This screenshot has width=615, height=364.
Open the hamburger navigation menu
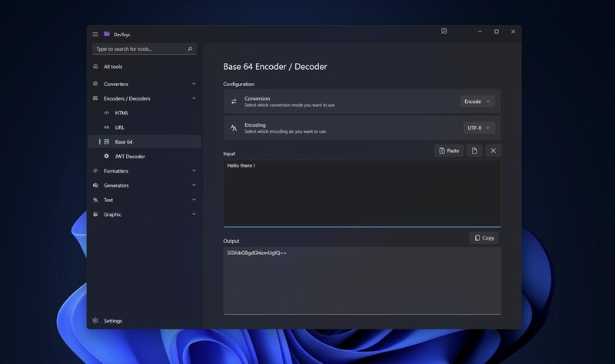point(95,34)
